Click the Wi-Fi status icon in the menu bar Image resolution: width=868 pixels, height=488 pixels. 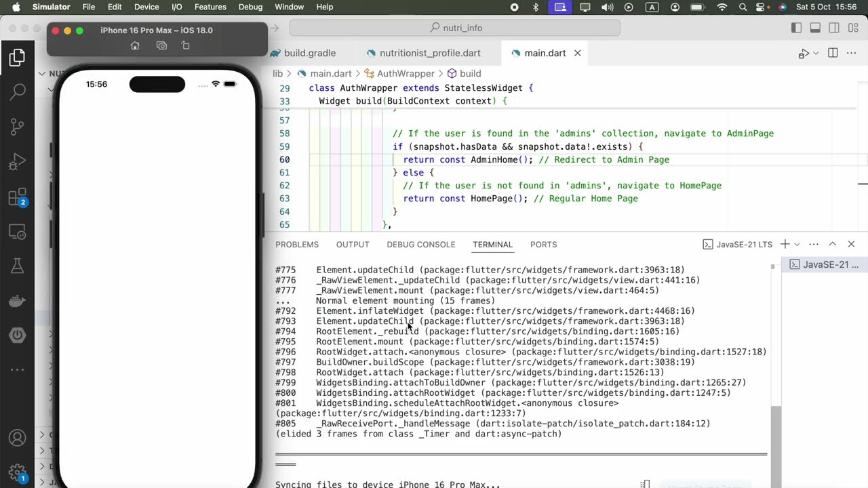pyautogui.click(x=722, y=7)
